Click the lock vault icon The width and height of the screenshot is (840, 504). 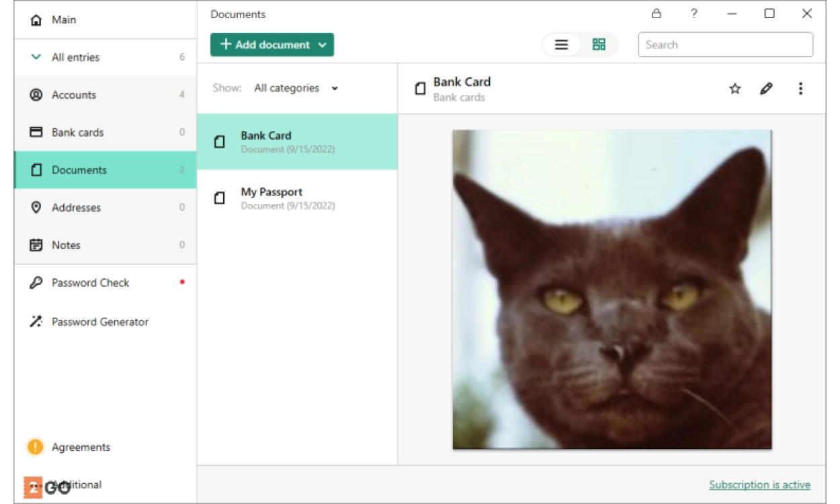click(657, 13)
